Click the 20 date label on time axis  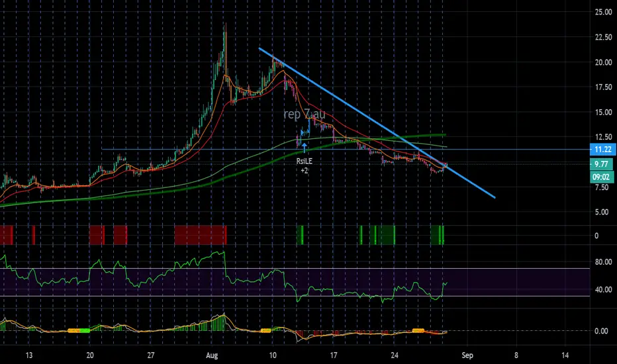click(x=90, y=355)
